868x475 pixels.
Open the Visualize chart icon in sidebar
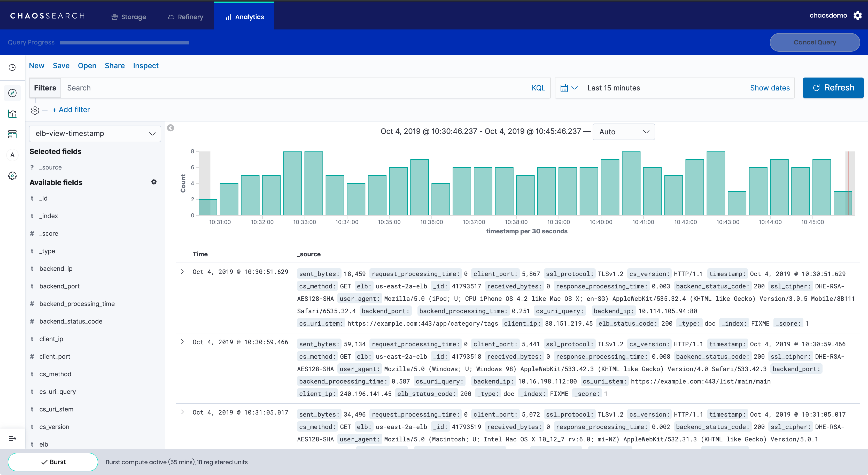[12, 114]
